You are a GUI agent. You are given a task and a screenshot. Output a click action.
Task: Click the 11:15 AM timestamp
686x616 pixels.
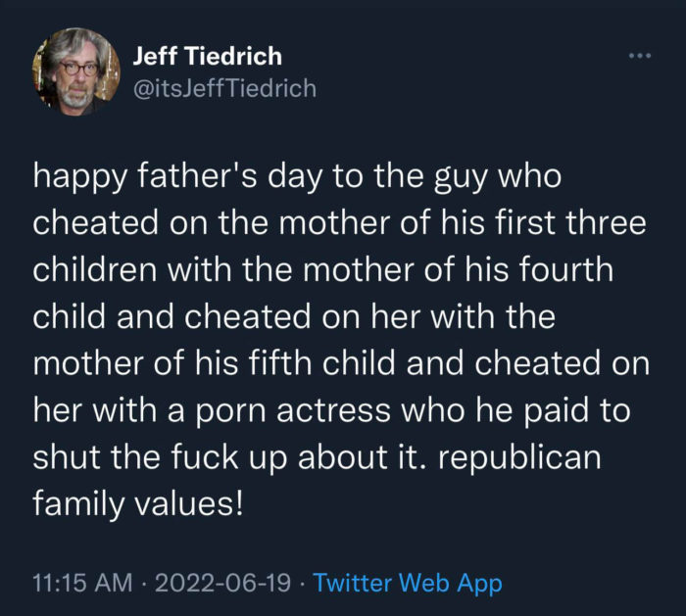pos(82,584)
